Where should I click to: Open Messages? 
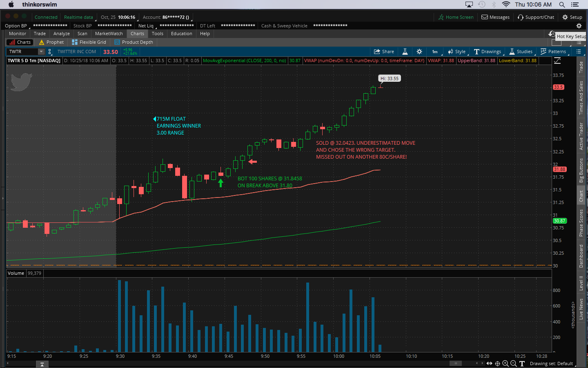click(x=496, y=17)
